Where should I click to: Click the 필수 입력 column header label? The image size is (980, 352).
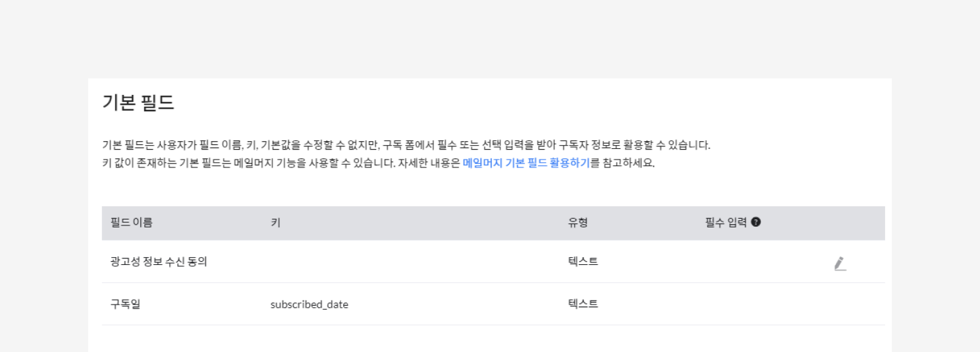pyautogui.click(x=726, y=223)
